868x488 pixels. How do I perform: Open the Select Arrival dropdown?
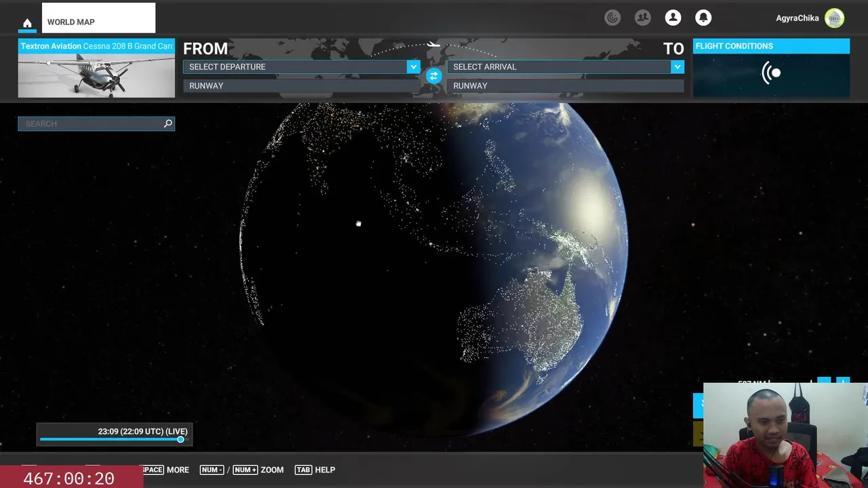[566, 66]
